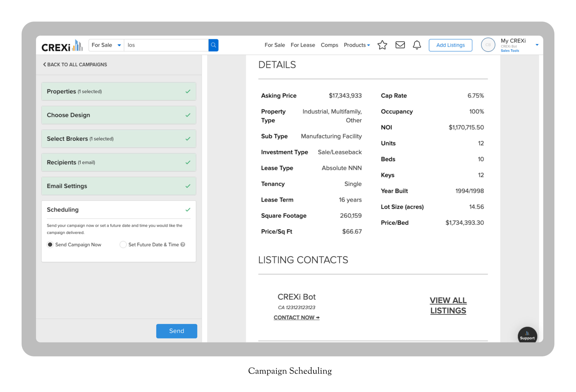Click help icon beside Set Future Date

[183, 244]
